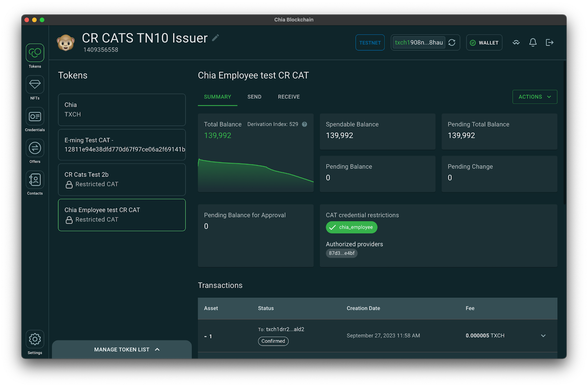588x387 pixels.
Task: Select the Chia TXCH token
Action: click(122, 110)
